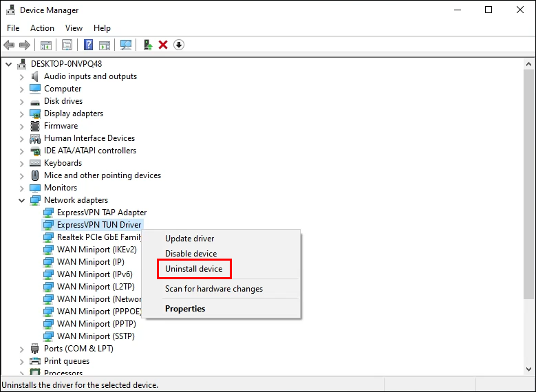
Task: Expand the Keyboards category
Action: click(x=22, y=163)
